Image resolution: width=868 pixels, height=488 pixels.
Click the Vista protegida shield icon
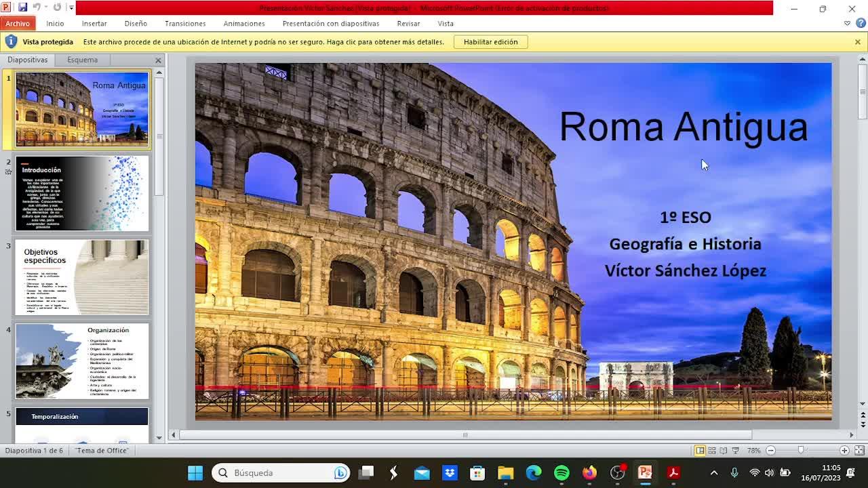click(11, 42)
